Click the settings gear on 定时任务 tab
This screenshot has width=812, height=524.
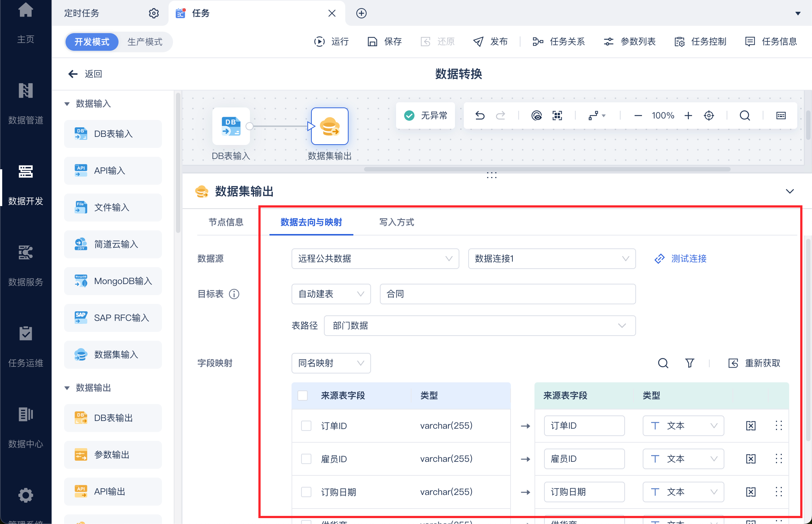pos(153,13)
